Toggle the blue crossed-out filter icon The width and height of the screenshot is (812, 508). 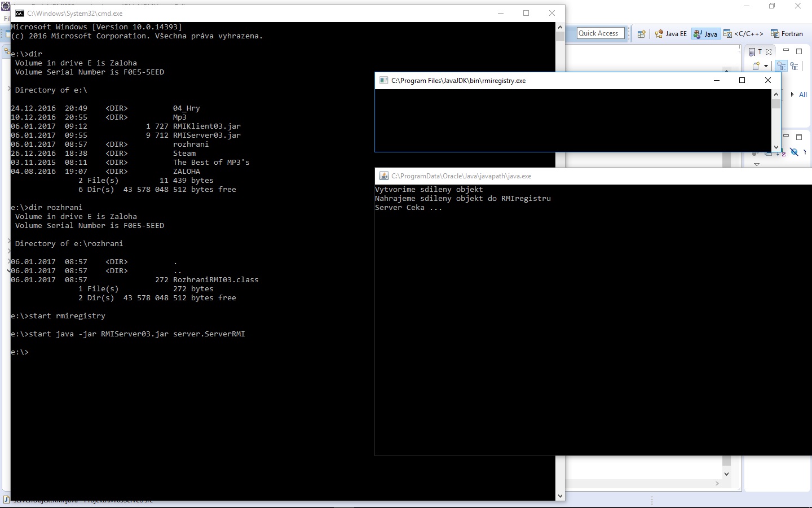(794, 152)
